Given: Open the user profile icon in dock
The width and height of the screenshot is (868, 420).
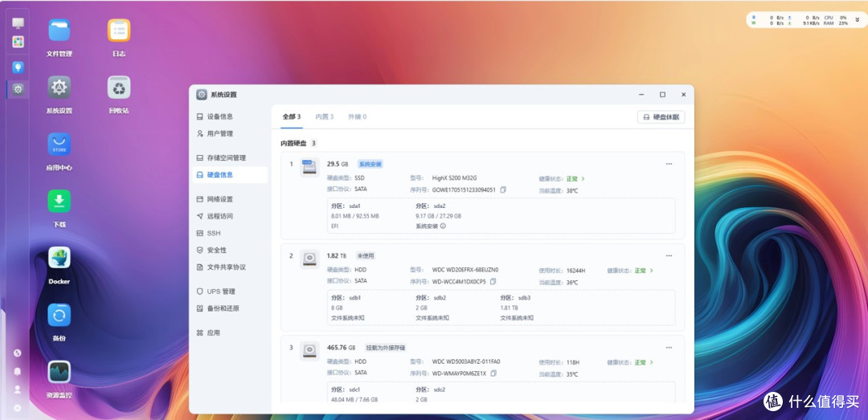Looking at the screenshot, I should pyautogui.click(x=17, y=389).
